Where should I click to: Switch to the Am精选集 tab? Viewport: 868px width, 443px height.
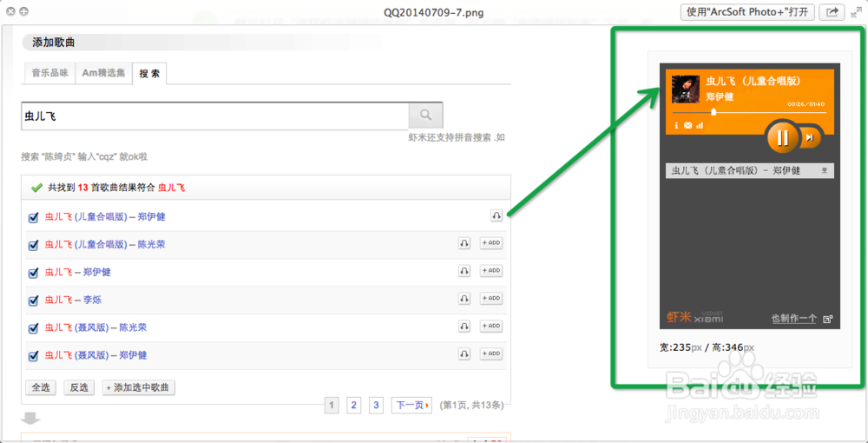(103, 73)
